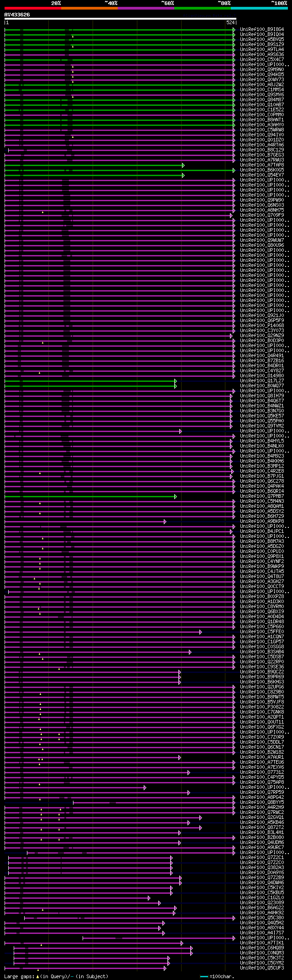Select hit label UniRef100_Q9M9N0
Screen dimensions: 292x980
[262, 69]
